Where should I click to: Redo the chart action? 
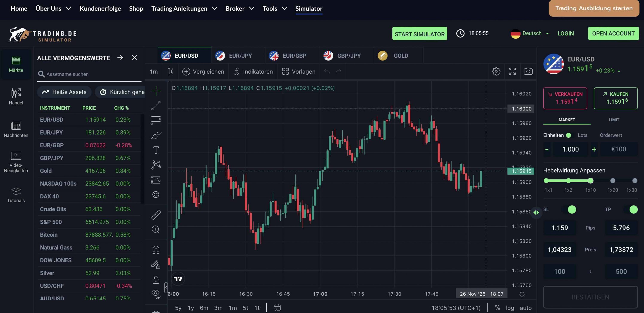pos(339,72)
